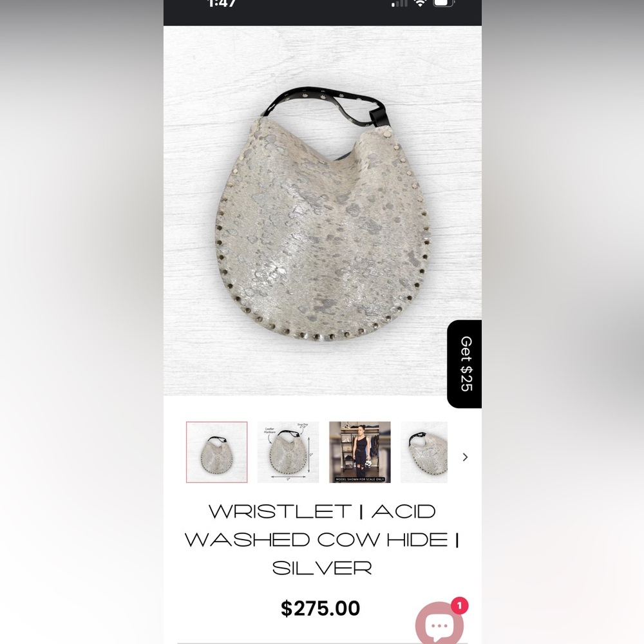644x644 pixels.
Task: Select the fourth angled wristlet thumbnail
Action: click(424, 452)
